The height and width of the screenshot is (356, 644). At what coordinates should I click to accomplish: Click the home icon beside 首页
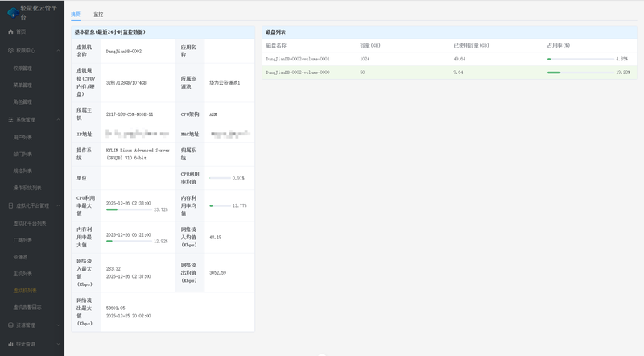(x=10, y=31)
